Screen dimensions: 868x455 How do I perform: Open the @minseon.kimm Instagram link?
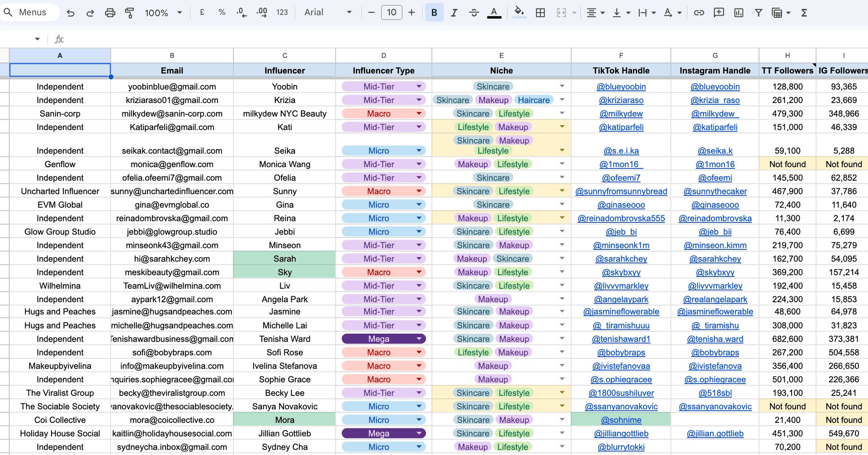(x=715, y=245)
